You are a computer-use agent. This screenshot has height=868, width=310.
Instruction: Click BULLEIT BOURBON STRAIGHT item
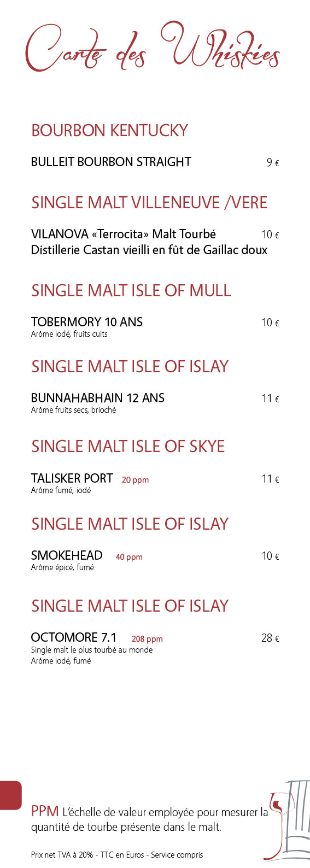111,162
